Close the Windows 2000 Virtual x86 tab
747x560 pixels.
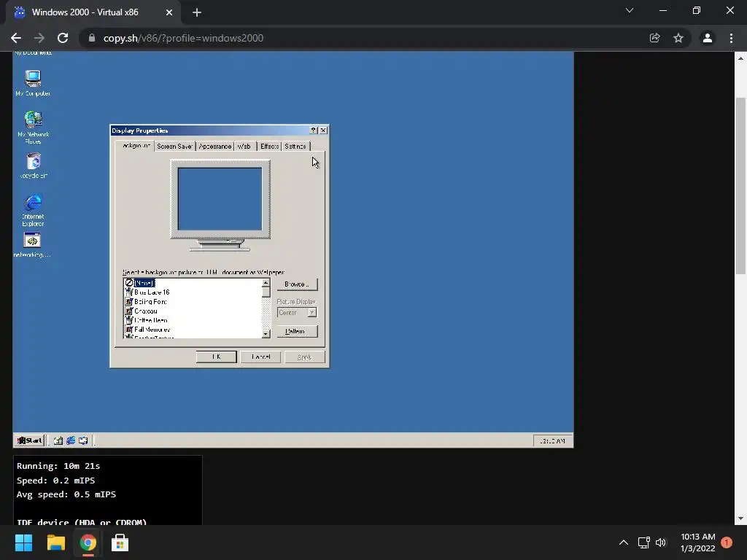pos(169,12)
